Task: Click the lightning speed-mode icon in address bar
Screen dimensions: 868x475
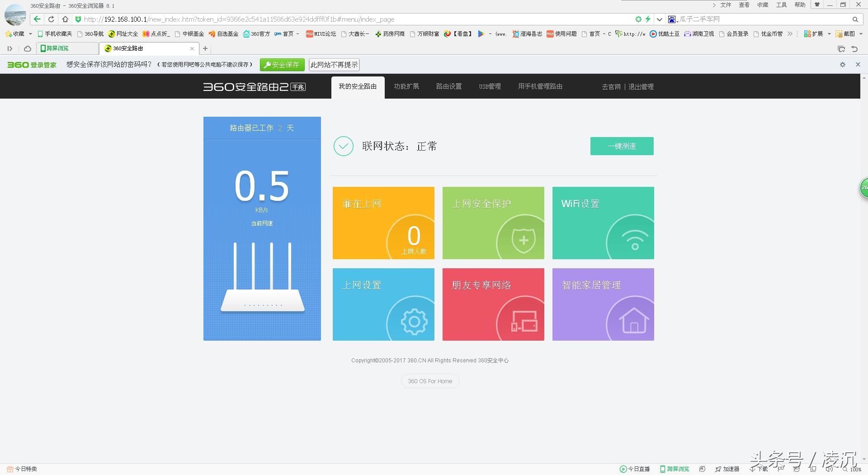Action: point(647,19)
